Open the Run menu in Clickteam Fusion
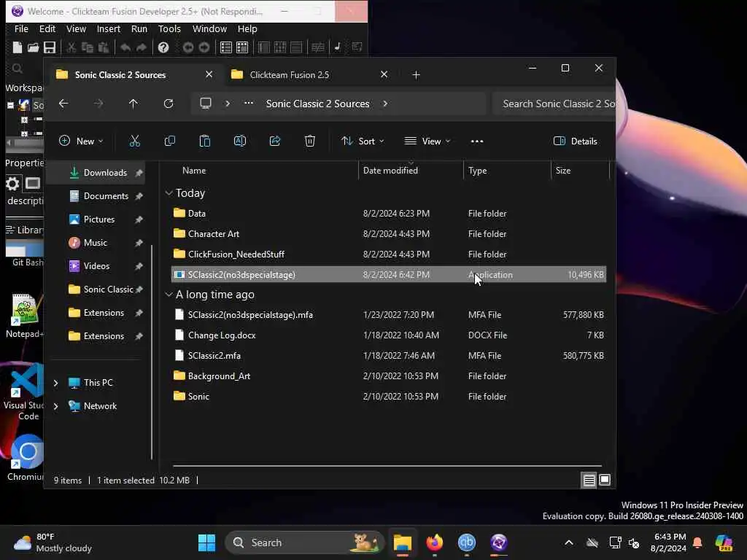The image size is (747, 560). click(139, 28)
